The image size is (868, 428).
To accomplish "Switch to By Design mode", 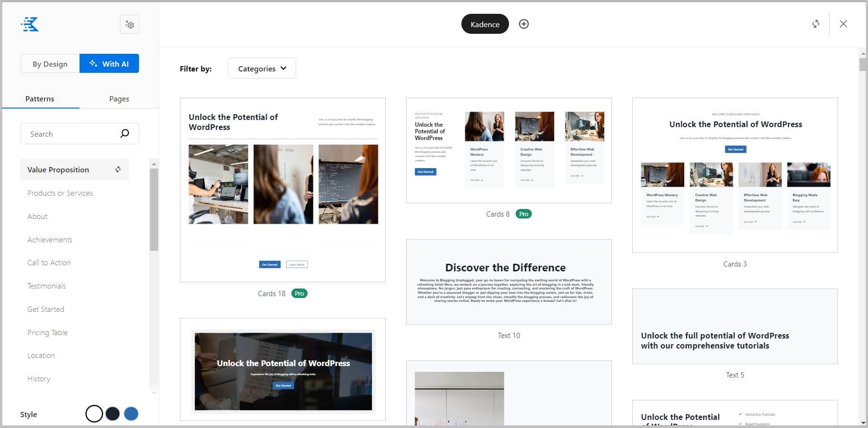I will click(50, 64).
